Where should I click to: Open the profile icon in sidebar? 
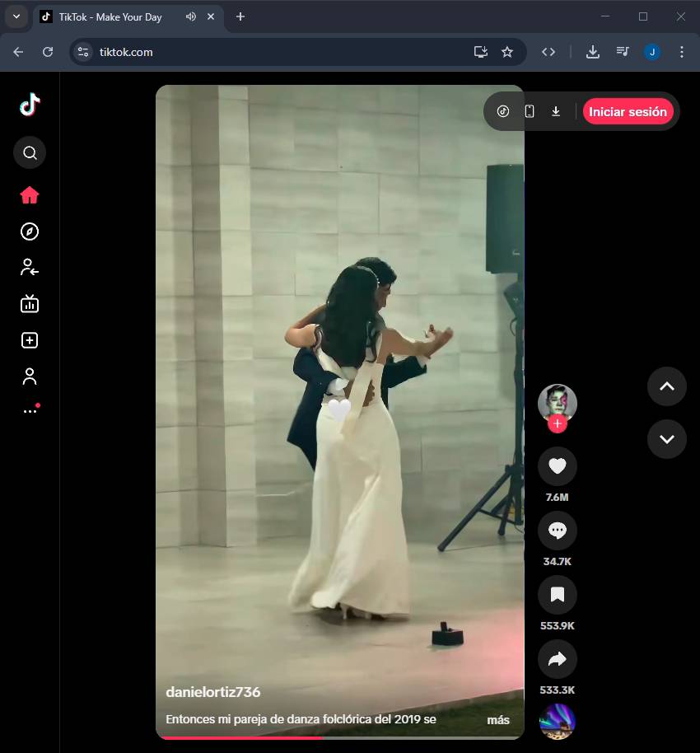[30, 376]
